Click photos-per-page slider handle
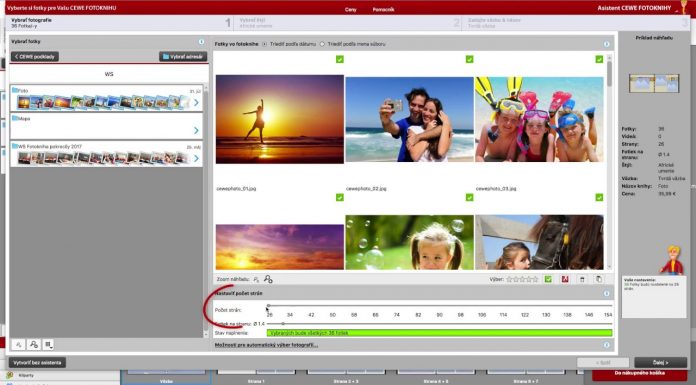This screenshot has width=696, height=385. pyautogui.click(x=283, y=324)
